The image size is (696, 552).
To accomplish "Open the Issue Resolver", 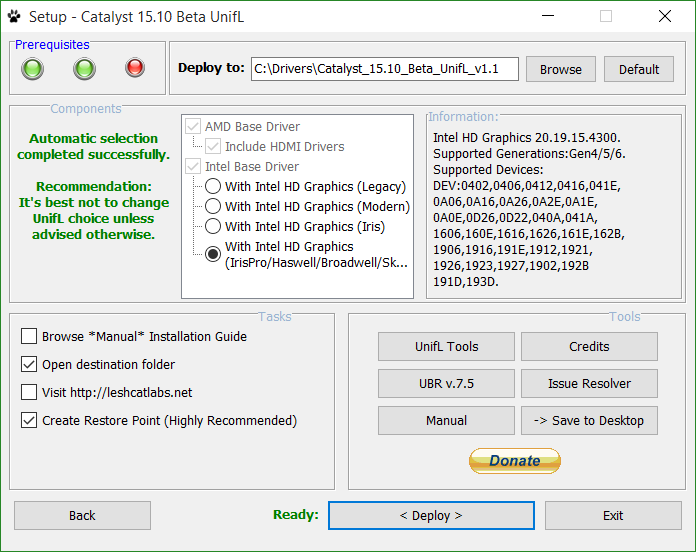I will point(589,383).
